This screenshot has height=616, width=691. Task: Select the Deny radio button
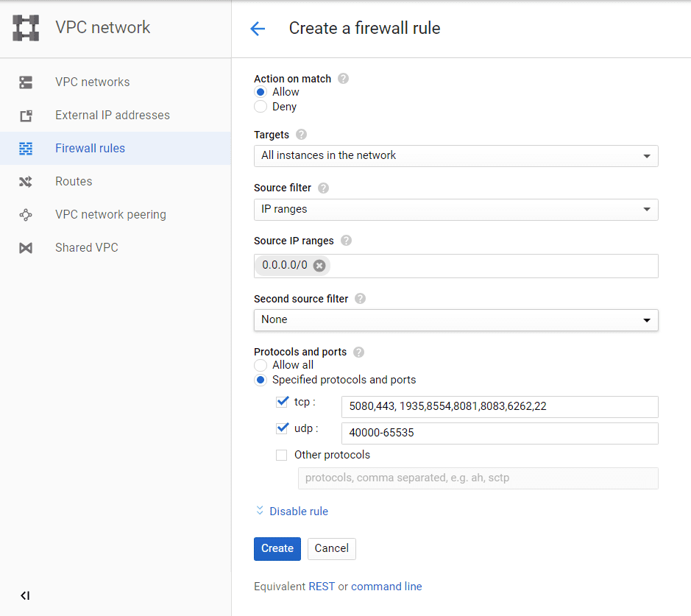pos(261,107)
